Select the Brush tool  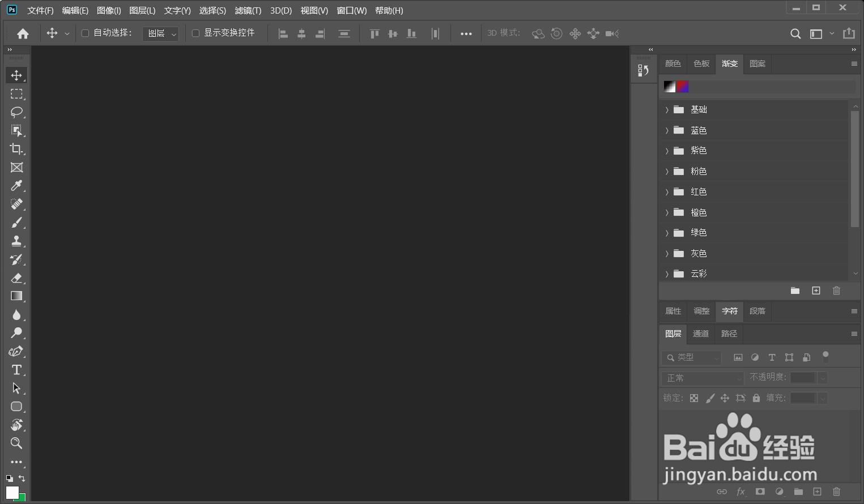pos(16,223)
